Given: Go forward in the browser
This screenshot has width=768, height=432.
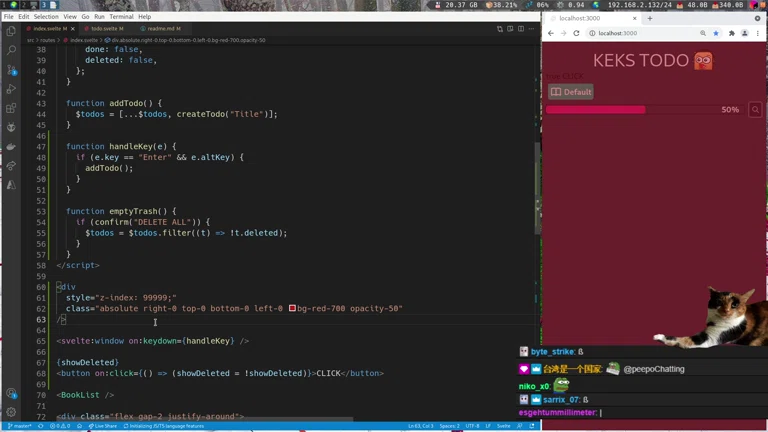Looking at the screenshot, I should click(563, 33).
